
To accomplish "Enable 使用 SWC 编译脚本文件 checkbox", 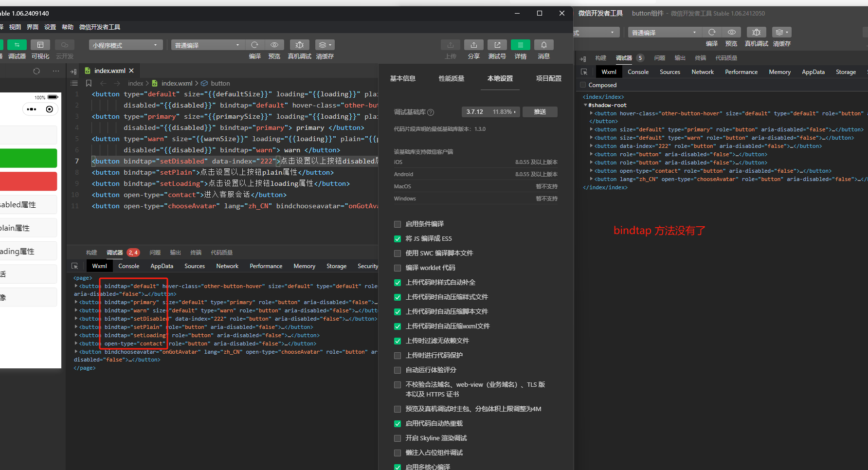I will [398, 253].
